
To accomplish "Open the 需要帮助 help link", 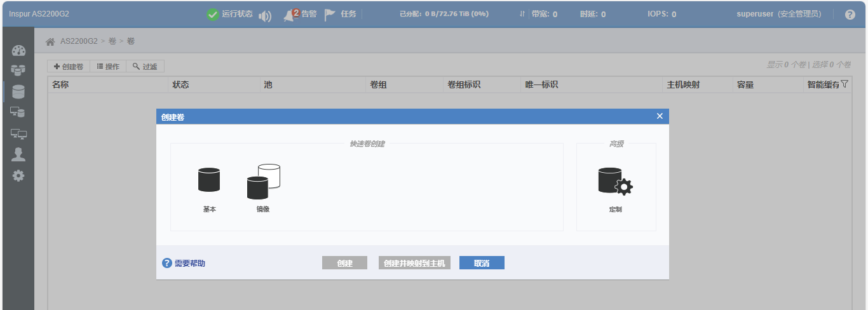I will (184, 263).
